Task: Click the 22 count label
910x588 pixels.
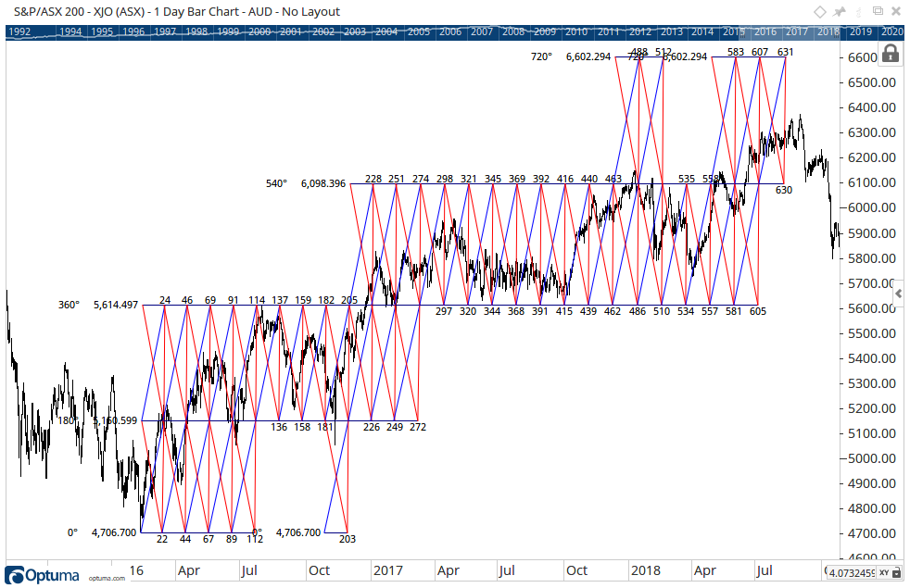Action: click(x=162, y=539)
